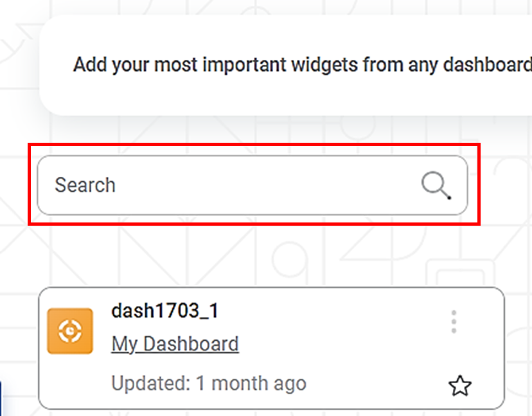Viewport: 532px width, 416px height.
Task: Click the magnifying glass search icon
Action: [x=436, y=186]
